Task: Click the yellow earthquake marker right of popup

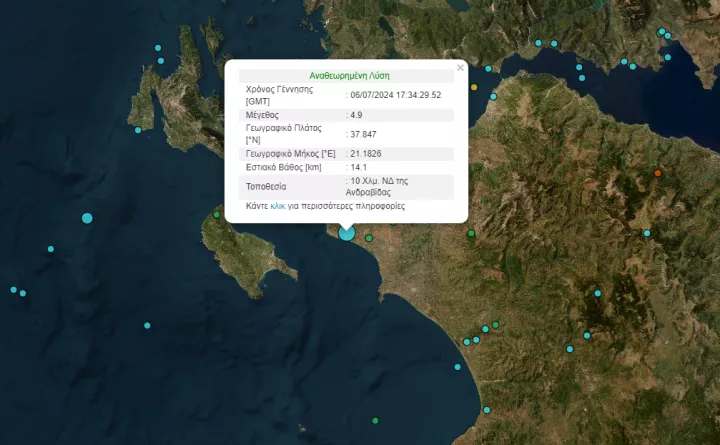Action: (473, 87)
